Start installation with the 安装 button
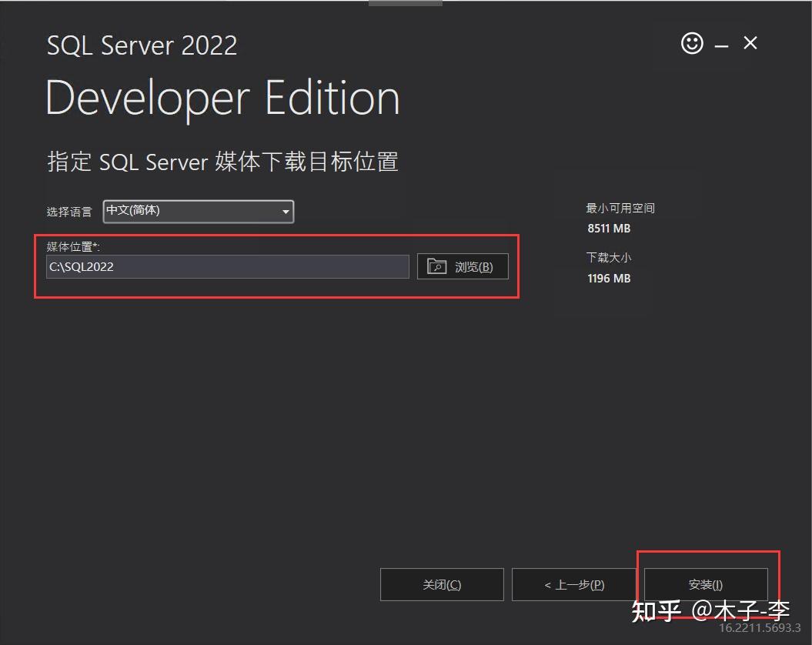 tap(705, 584)
